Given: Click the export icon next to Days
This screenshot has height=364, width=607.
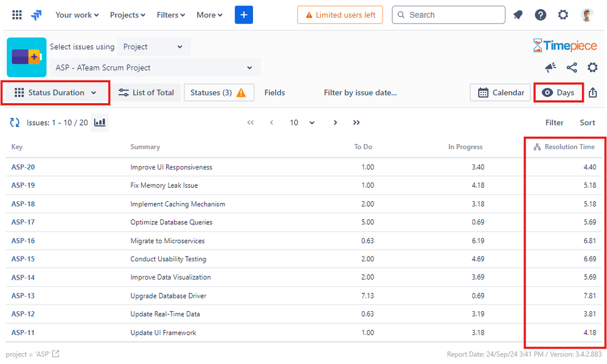Looking at the screenshot, I should click(593, 92).
